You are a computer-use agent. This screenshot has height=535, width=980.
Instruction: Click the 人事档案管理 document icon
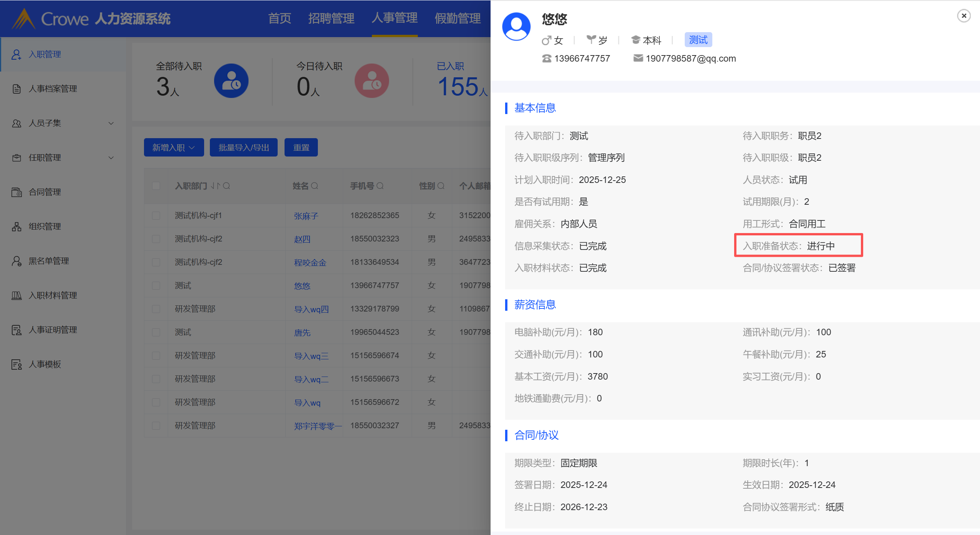(x=16, y=89)
